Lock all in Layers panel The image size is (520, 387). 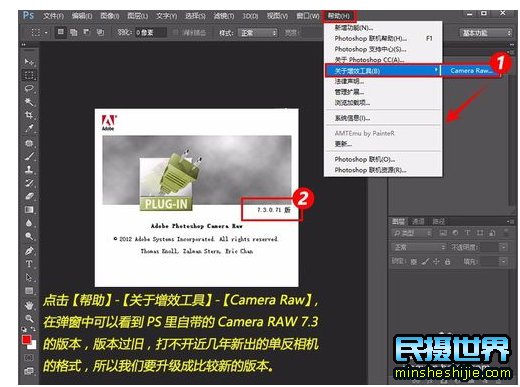pyautogui.click(x=447, y=262)
